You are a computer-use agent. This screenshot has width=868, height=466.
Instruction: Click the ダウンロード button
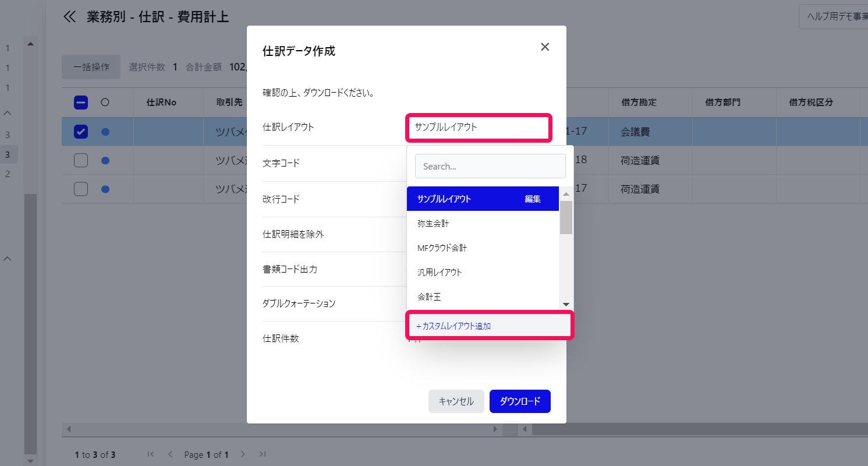(x=520, y=401)
